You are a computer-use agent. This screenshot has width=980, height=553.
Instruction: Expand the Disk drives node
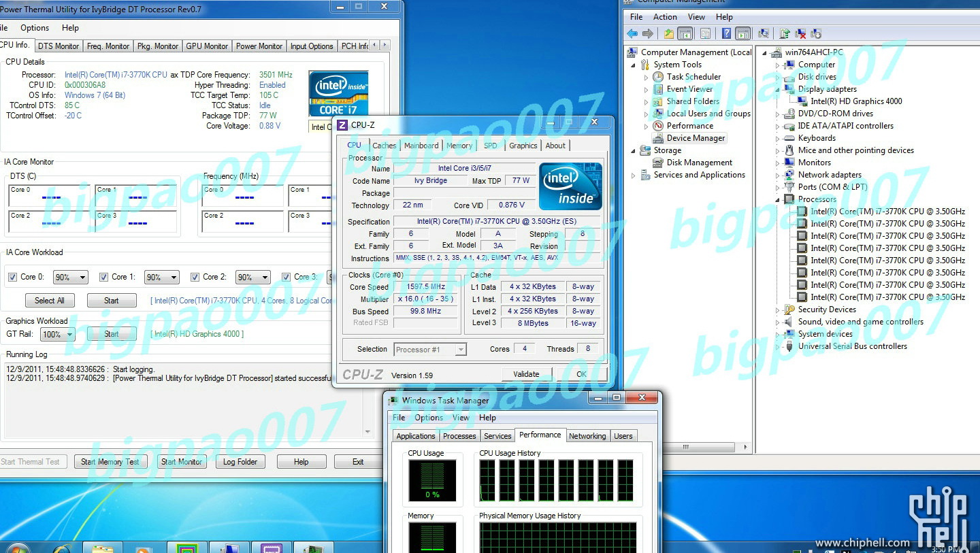778,77
